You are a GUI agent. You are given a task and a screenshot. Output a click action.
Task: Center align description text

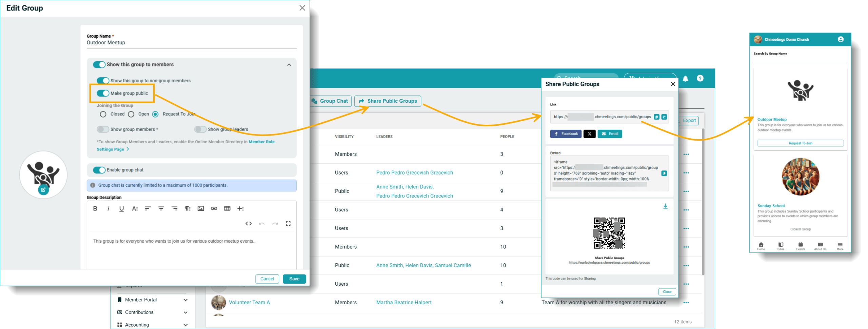(161, 208)
